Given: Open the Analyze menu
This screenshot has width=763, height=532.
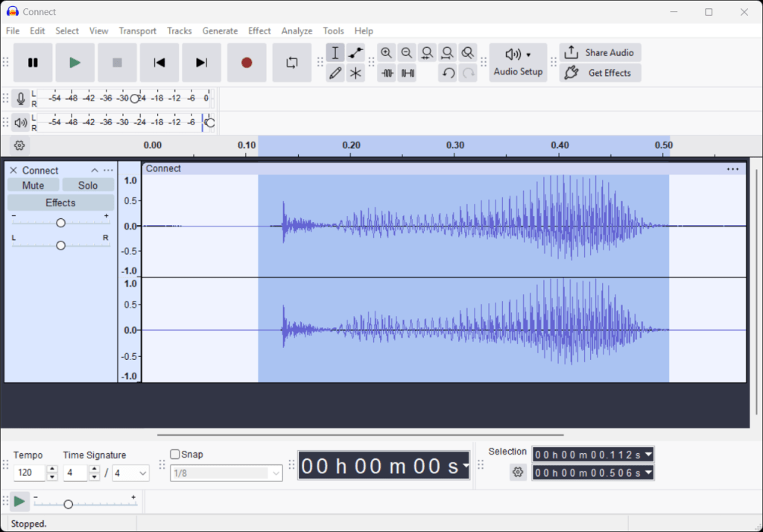Looking at the screenshot, I should click(x=297, y=31).
